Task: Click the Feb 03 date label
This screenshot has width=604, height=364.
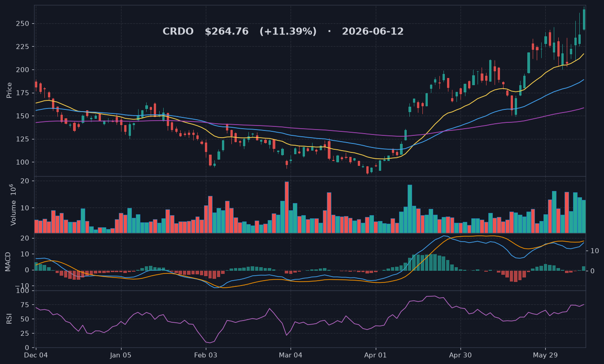Action: click(206, 355)
